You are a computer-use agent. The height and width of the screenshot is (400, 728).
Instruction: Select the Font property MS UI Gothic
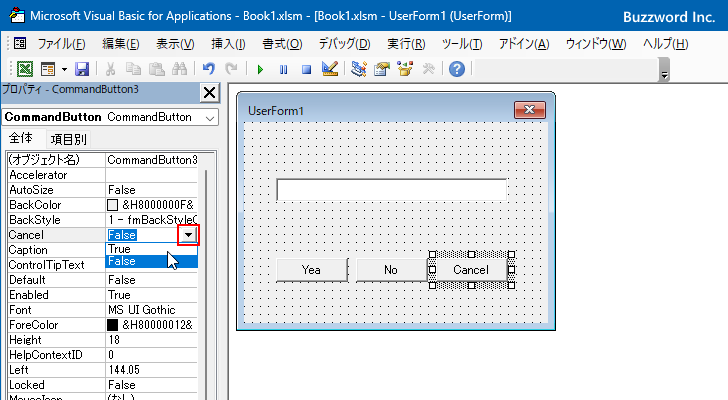[x=152, y=310]
